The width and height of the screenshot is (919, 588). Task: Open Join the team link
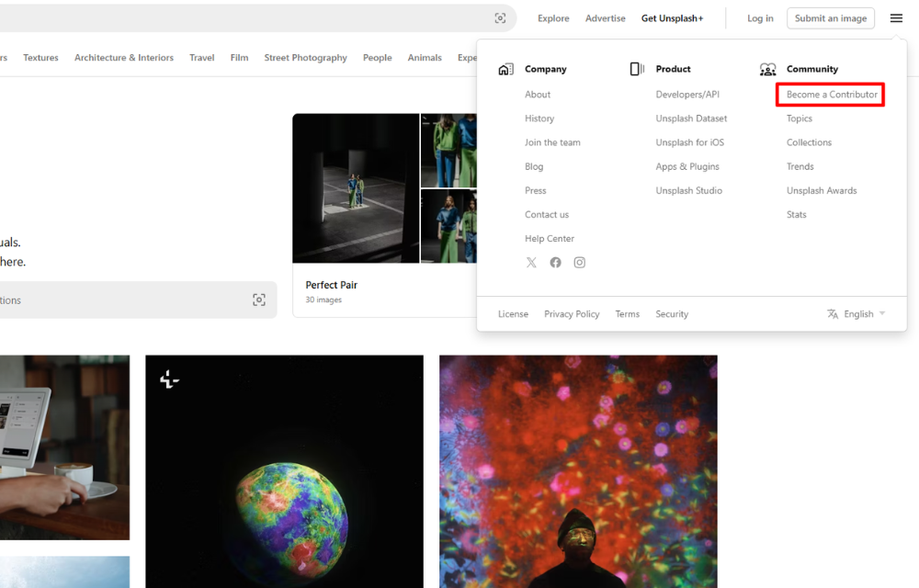(552, 142)
